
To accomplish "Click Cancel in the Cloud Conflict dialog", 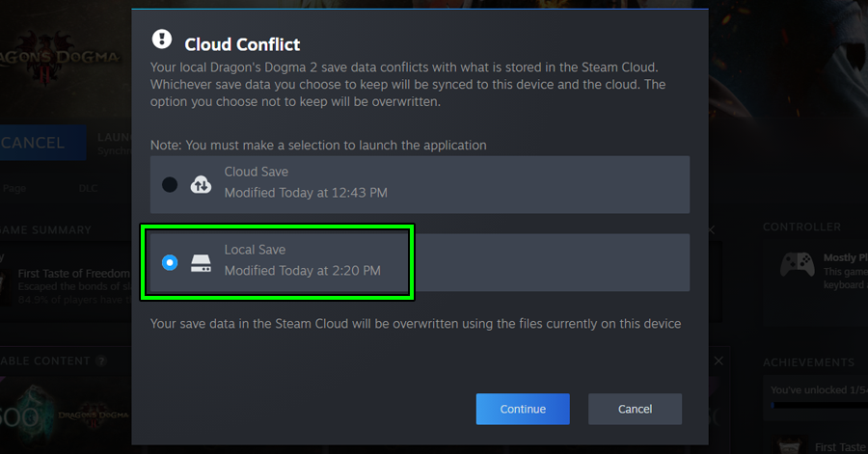I will pyautogui.click(x=635, y=409).
